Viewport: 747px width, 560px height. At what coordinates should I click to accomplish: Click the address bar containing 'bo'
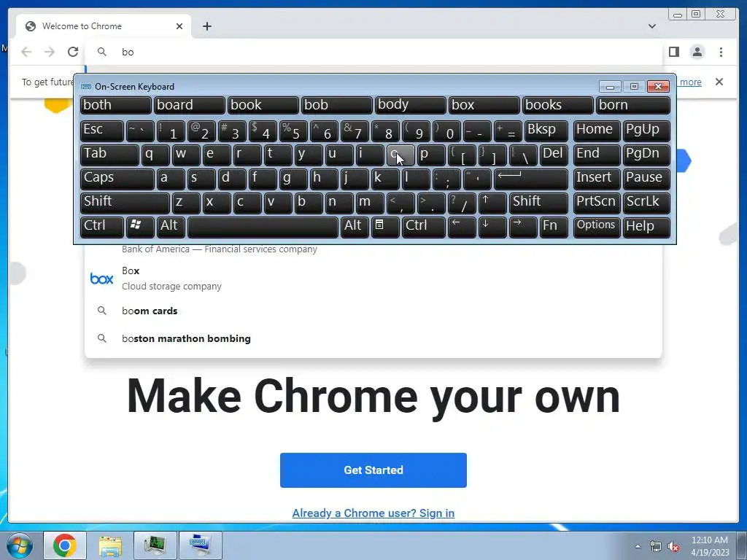[373, 52]
